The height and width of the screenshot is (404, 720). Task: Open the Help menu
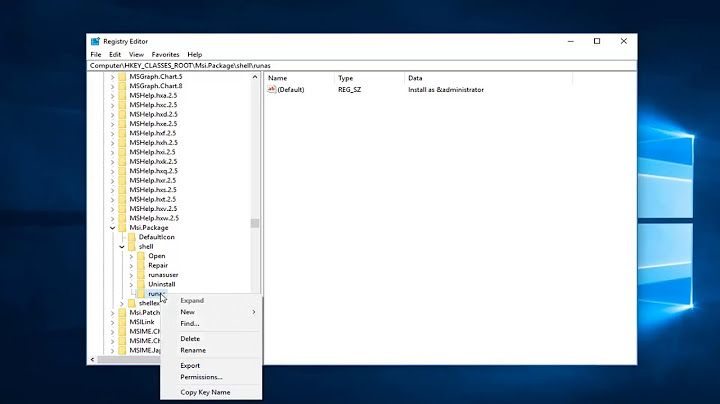[195, 54]
